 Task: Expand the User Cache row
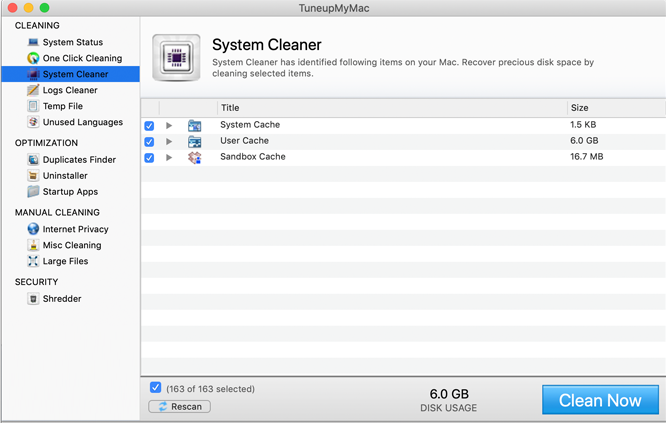(x=169, y=141)
